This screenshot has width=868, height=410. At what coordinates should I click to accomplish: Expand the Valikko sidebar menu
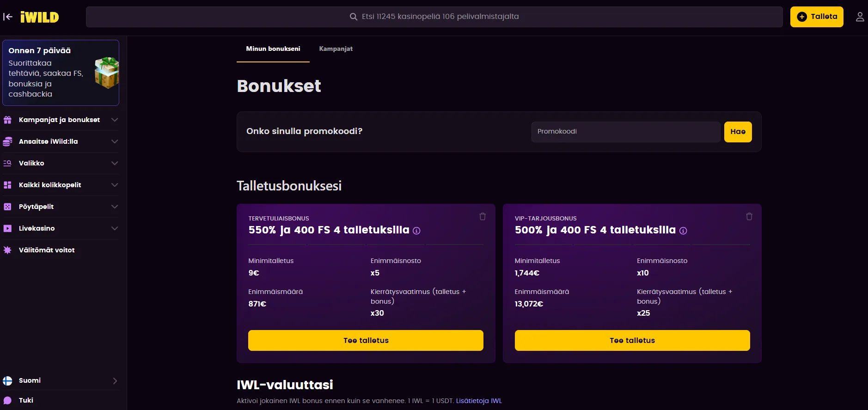(x=115, y=163)
